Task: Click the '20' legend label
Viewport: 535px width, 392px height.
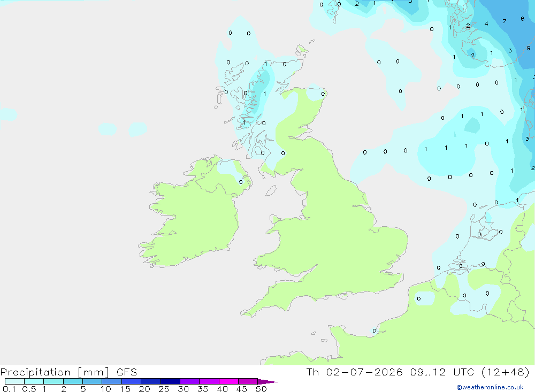Action: pos(144,389)
